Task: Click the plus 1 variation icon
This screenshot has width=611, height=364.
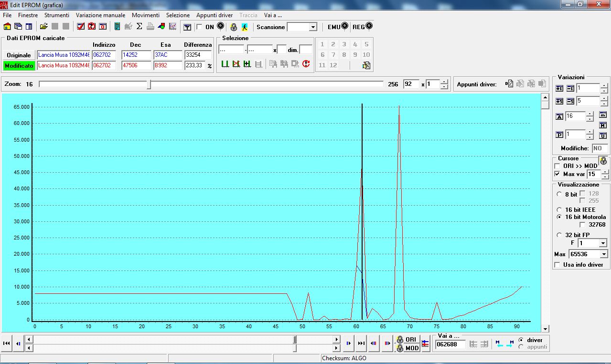Action: coord(560,88)
